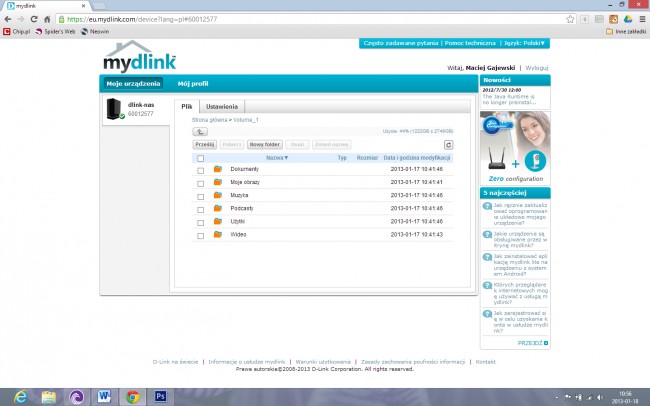Click the Typ column header

coord(342,158)
